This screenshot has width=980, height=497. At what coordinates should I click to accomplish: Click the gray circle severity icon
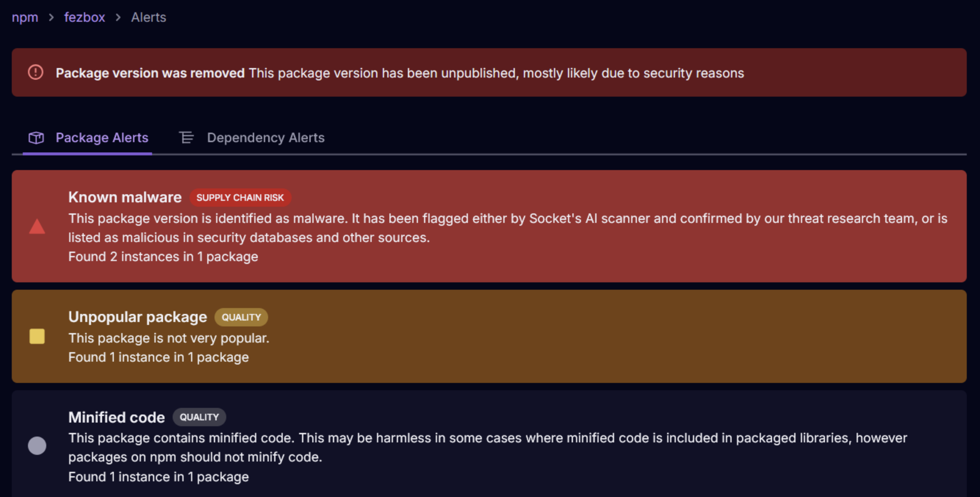(37, 445)
